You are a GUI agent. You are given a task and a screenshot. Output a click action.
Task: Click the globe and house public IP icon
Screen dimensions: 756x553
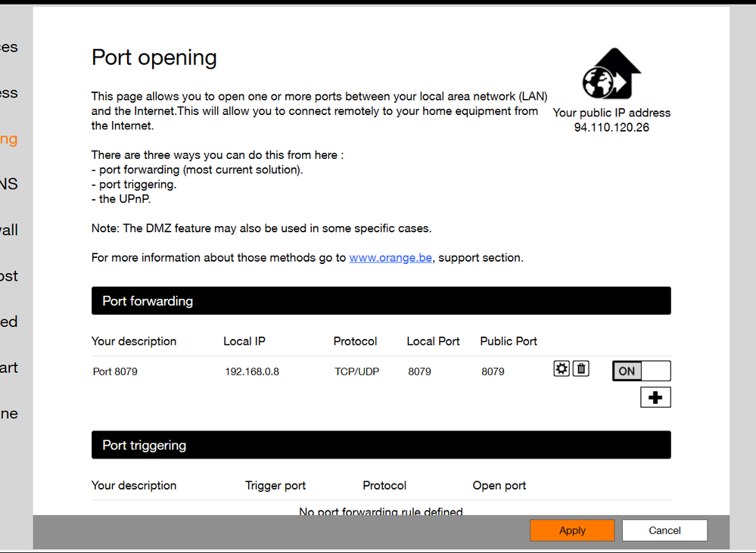(611, 74)
